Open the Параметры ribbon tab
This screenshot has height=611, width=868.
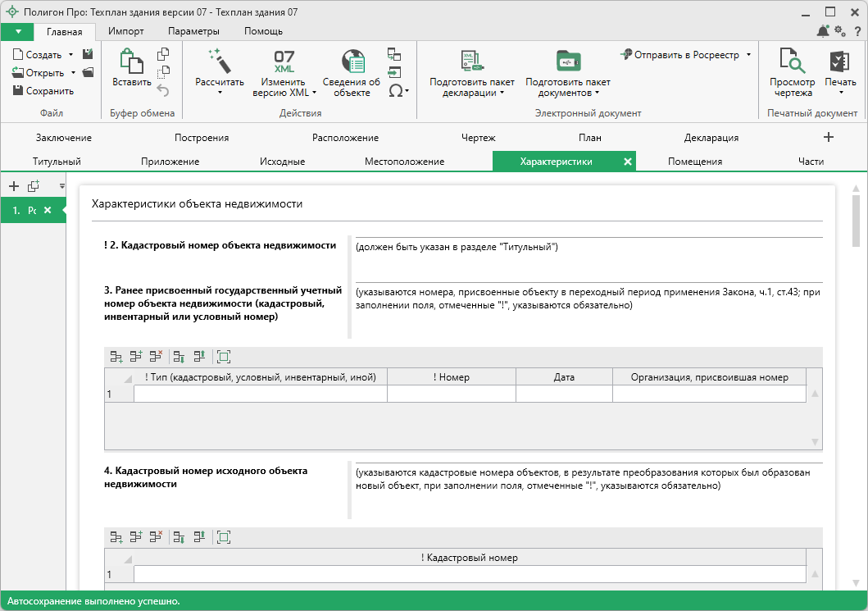click(x=193, y=31)
